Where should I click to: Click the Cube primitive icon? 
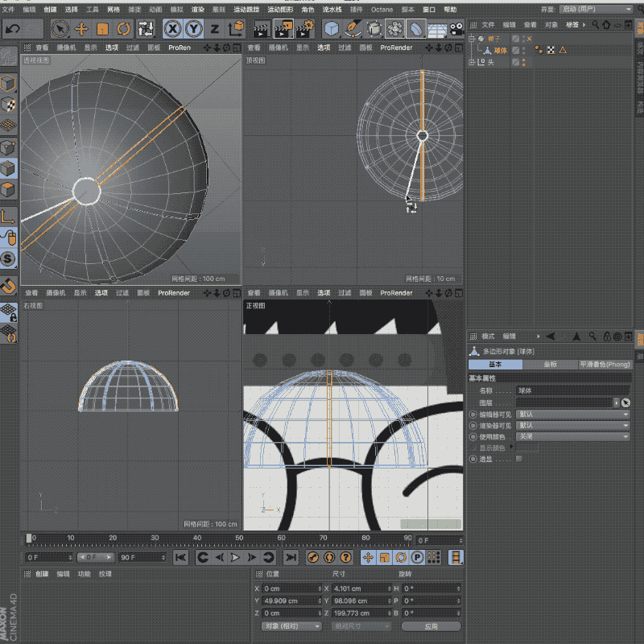point(332,29)
